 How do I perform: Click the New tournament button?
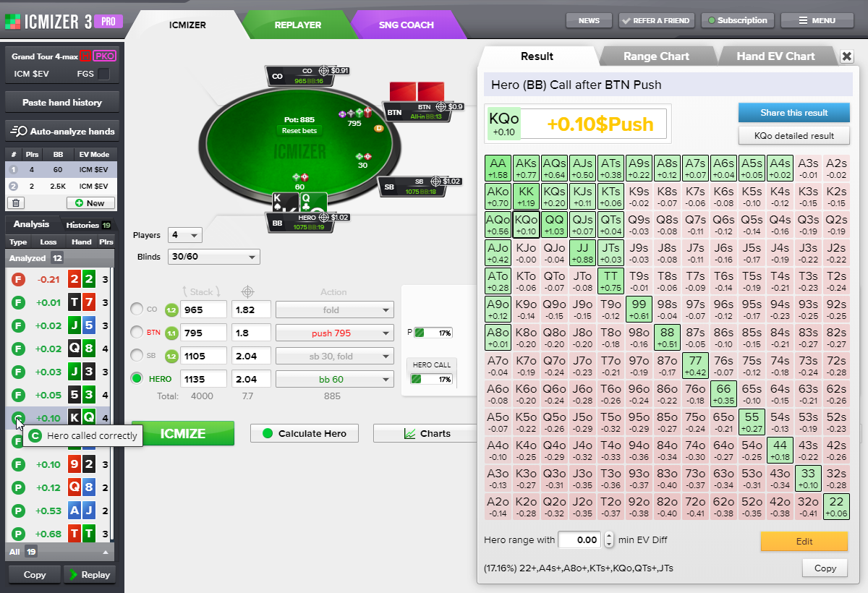90,203
